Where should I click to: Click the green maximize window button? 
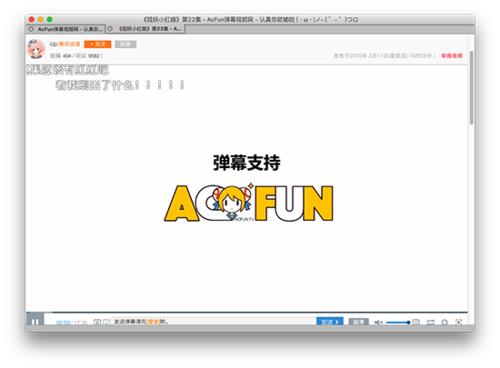click(50, 20)
